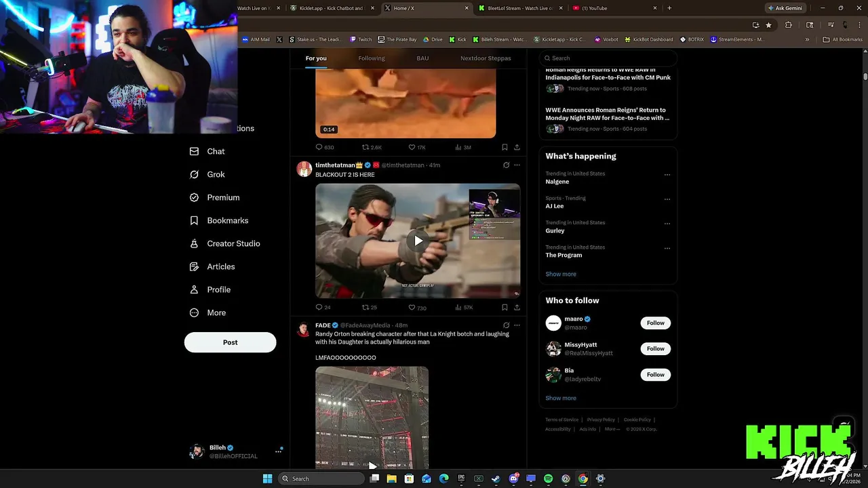
Task: Click the Windows Start button
Action: click(267, 479)
